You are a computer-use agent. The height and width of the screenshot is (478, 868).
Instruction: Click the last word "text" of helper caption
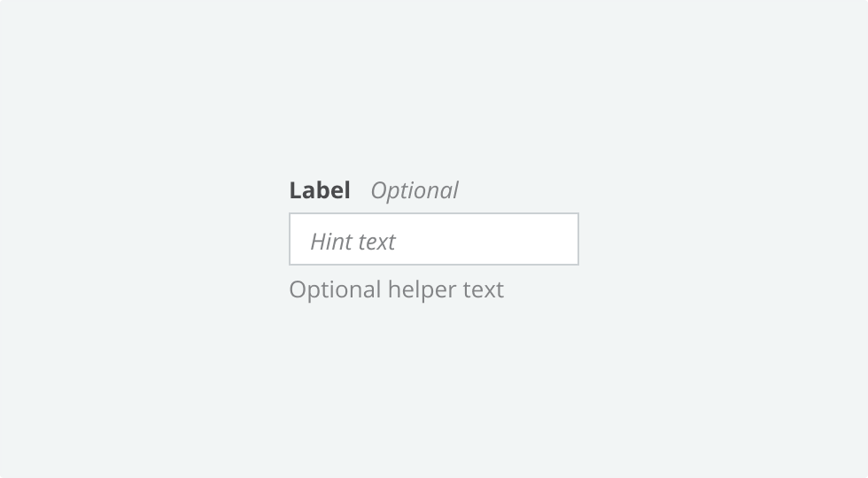point(484,290)
